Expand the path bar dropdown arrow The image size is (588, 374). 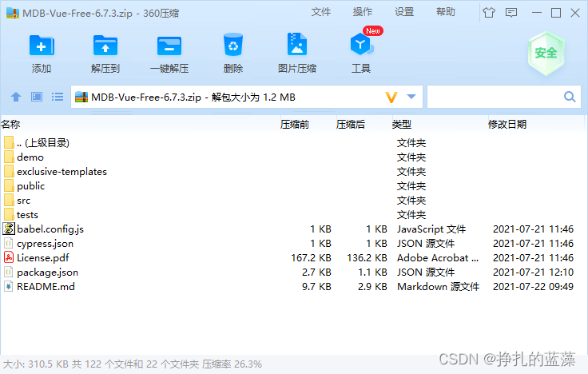[411, 97]
